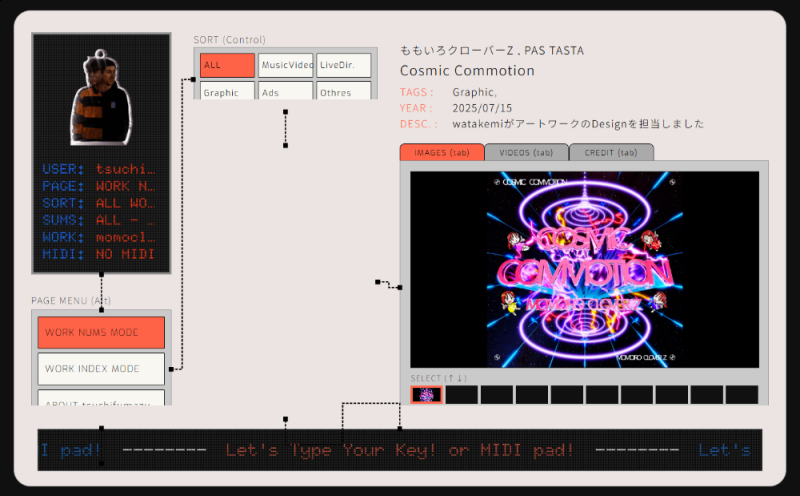Click the MIDI: NO MIDI status line
This screenshot has height=496, width=800.
pos(98,254)
